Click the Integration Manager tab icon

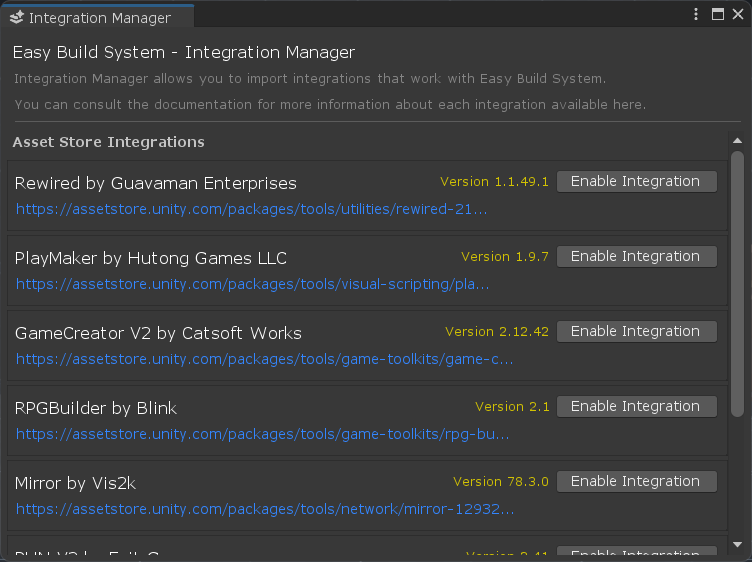16,17
